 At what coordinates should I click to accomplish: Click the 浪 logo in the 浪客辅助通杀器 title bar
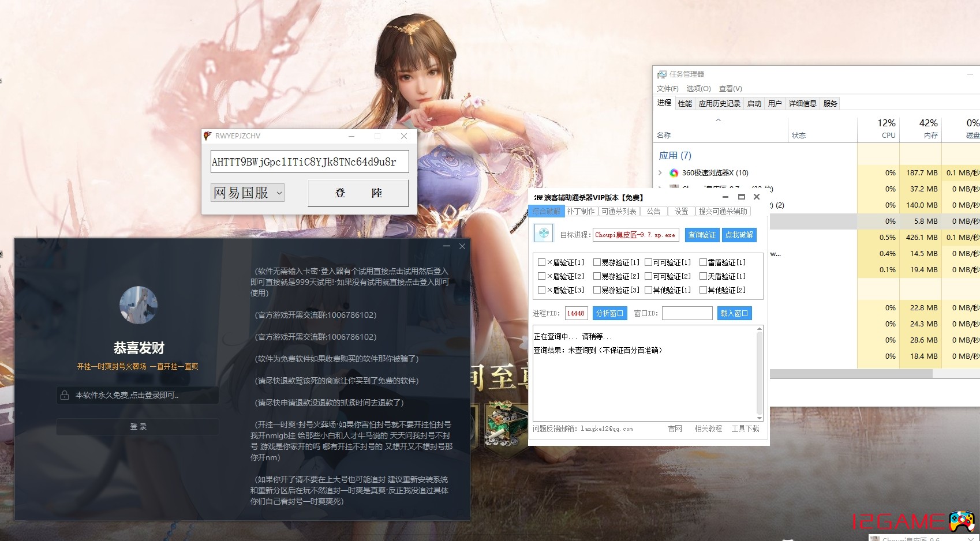pos(538,197)
